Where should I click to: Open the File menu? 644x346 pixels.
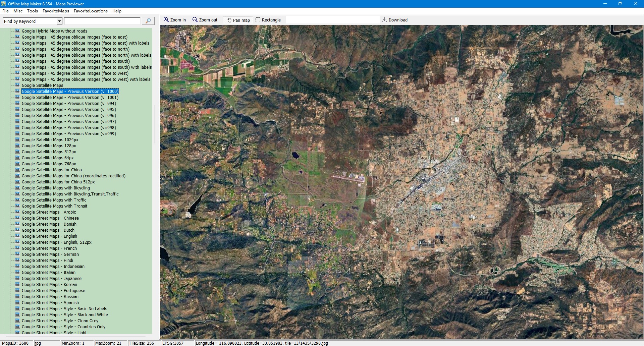pos(5,11)
